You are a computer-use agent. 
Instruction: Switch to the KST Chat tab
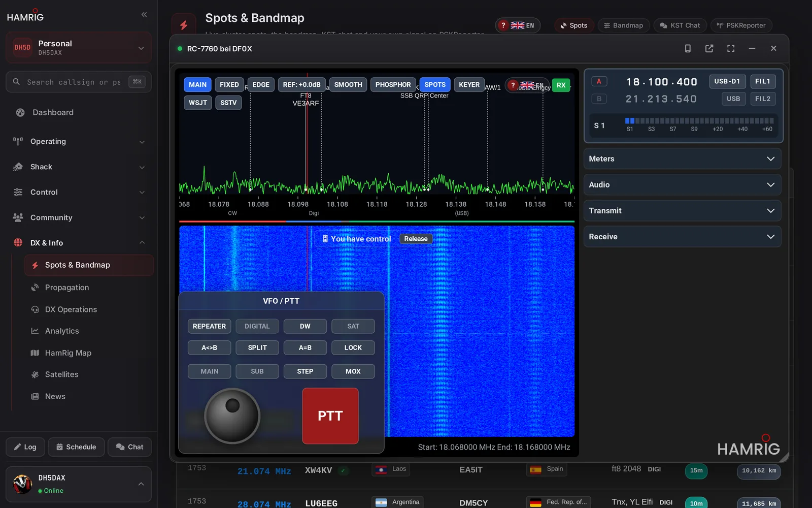(680, 25)
